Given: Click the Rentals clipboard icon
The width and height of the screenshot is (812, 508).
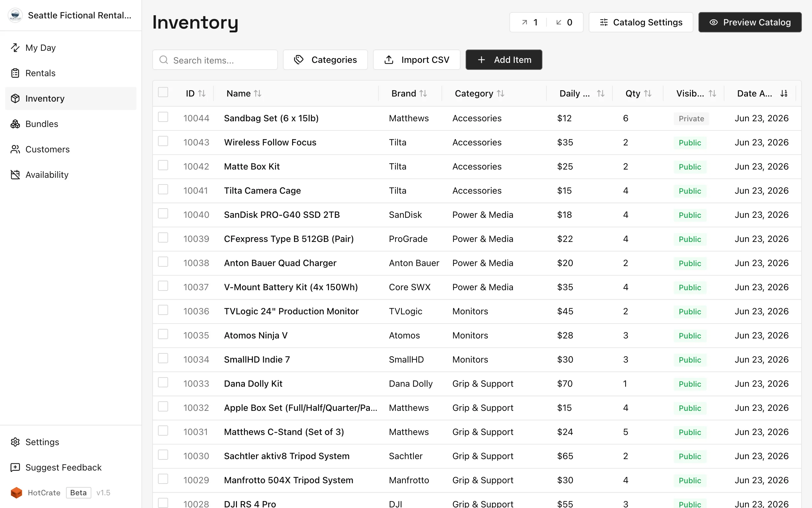Looking at the screenshot, I should tap(15, 73).
